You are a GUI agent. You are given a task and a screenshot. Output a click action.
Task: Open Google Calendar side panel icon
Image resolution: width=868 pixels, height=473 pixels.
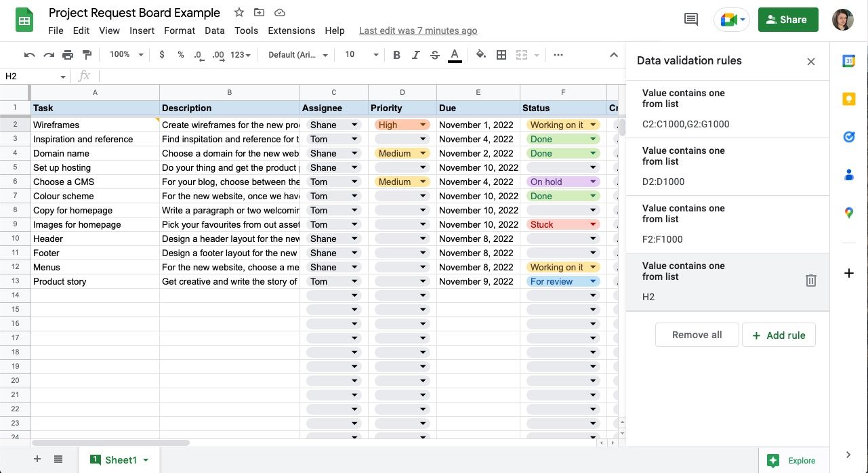pos(848,62)
